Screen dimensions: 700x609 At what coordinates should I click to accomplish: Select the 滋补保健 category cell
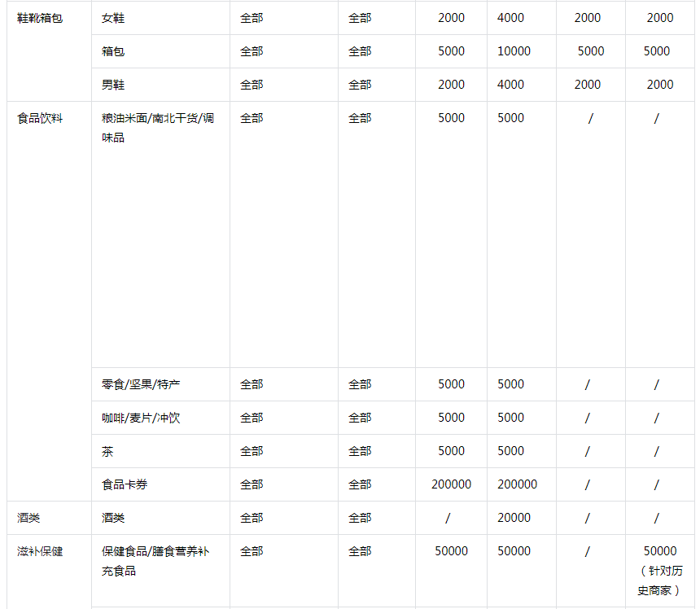click(33, 550)
